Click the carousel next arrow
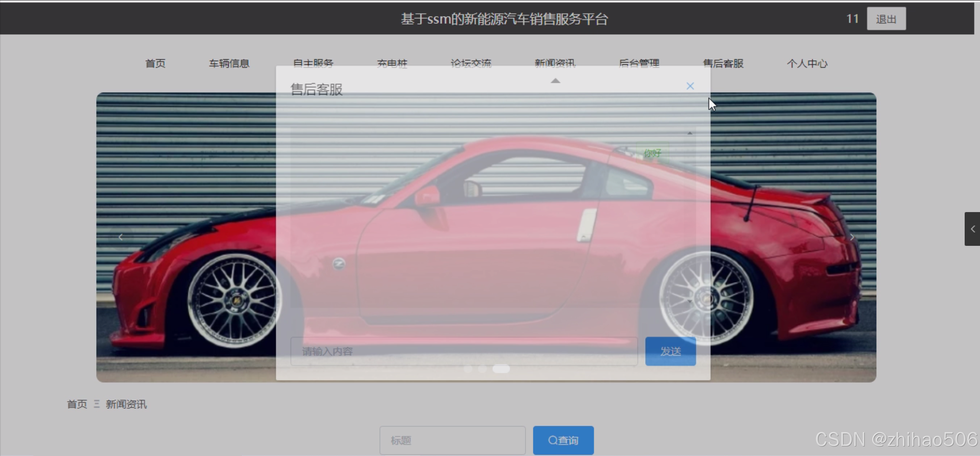 point(852,237)
